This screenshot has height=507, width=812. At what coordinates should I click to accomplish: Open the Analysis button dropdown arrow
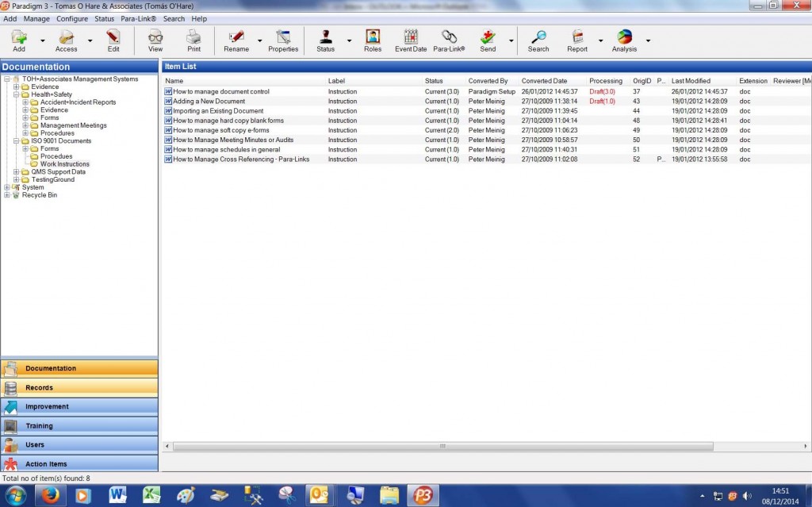(648, 40)
